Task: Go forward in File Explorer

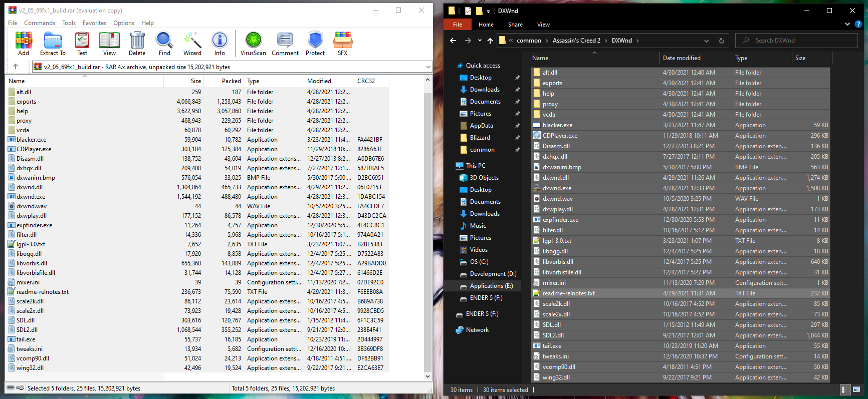Action: [x=468, y=41]
